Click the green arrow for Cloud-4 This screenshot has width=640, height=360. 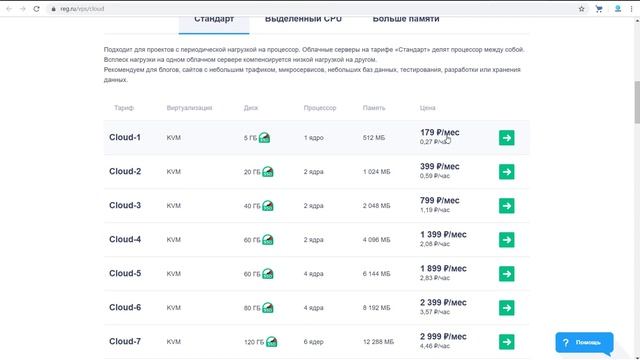click(x=507, y=240)
